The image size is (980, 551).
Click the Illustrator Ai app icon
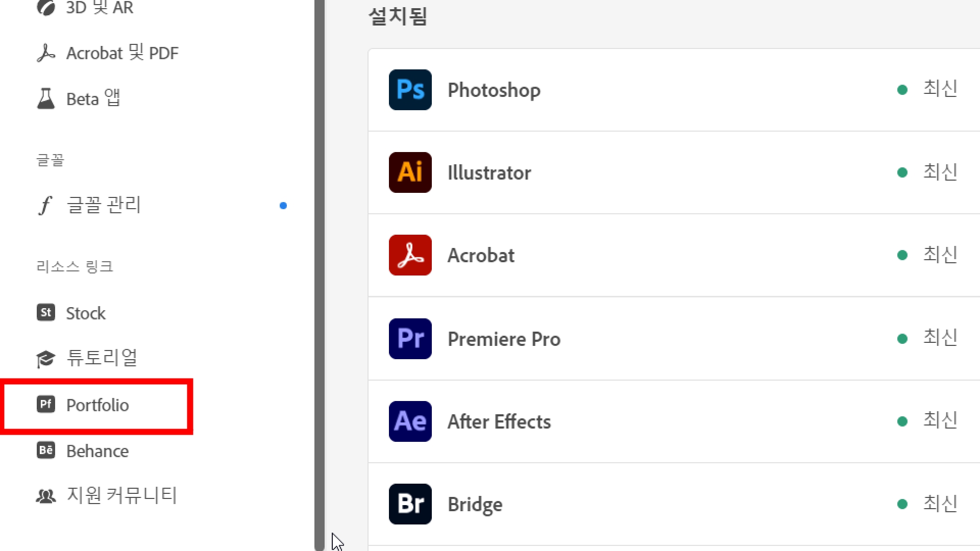410,172
